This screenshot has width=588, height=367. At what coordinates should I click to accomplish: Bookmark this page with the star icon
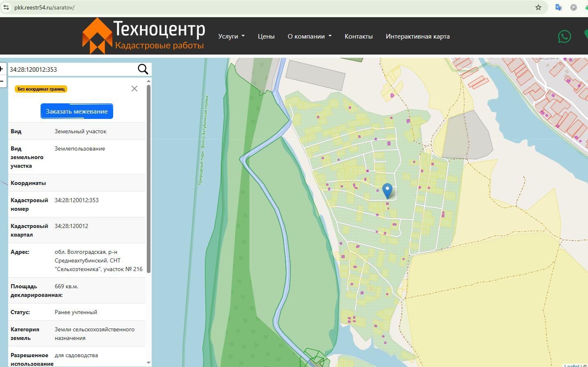click(538, 7)
